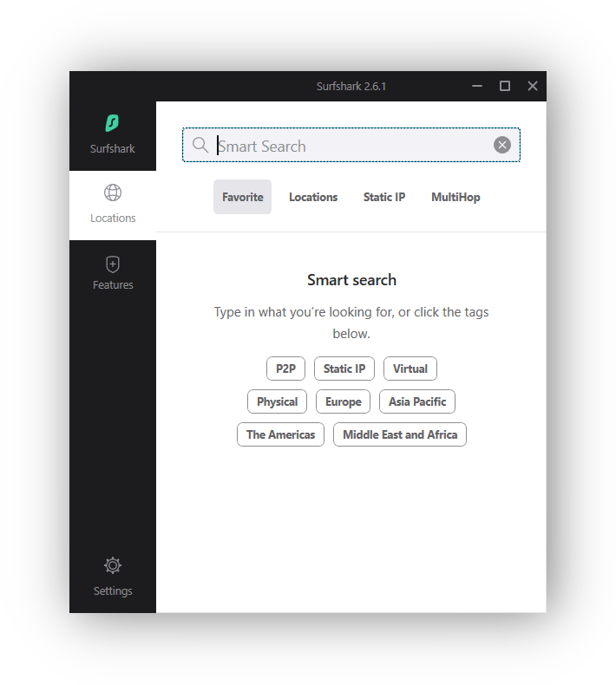
Task: Clear the Smart Search field
Action: [502, 145]
